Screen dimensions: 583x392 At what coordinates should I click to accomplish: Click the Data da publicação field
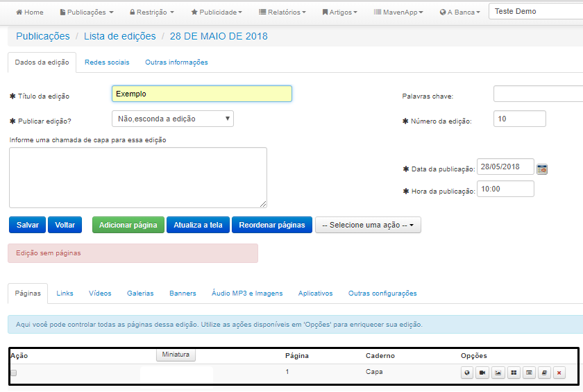506,167
